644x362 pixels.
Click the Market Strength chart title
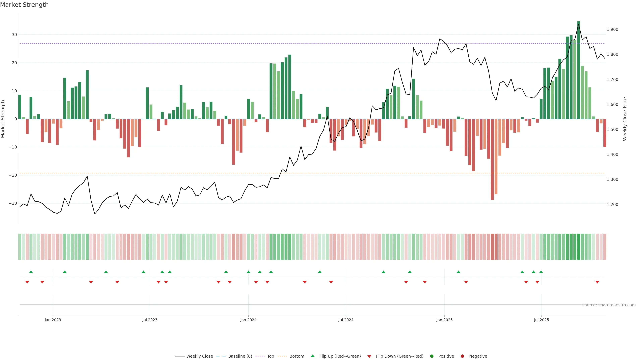[24, 5]
